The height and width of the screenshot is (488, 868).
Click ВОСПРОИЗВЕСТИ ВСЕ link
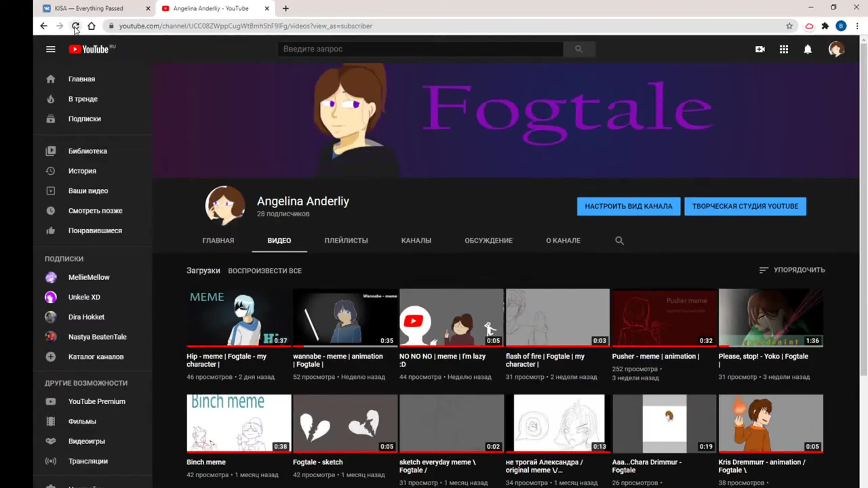click(x=265, y=271)
